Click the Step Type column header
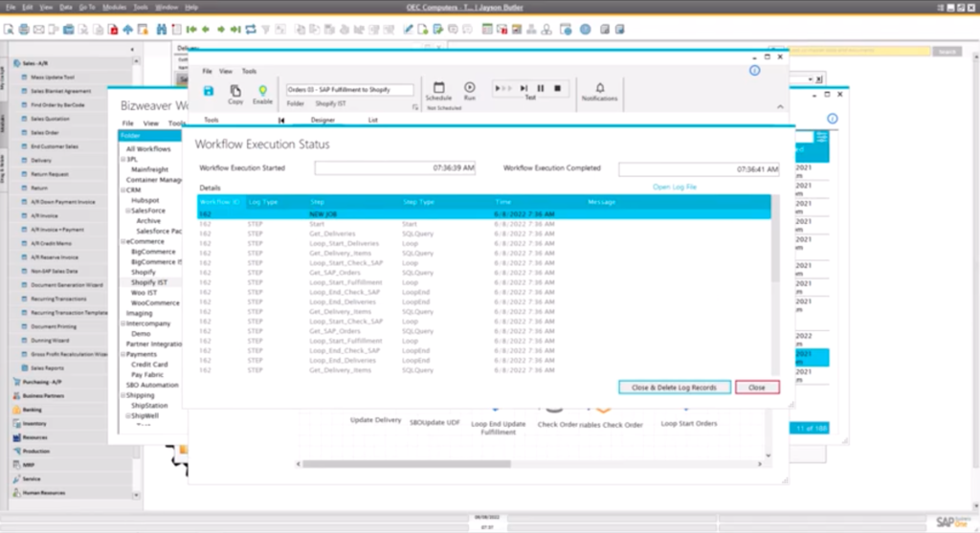The width and height of the screenshot is (980, 533). 419,202
